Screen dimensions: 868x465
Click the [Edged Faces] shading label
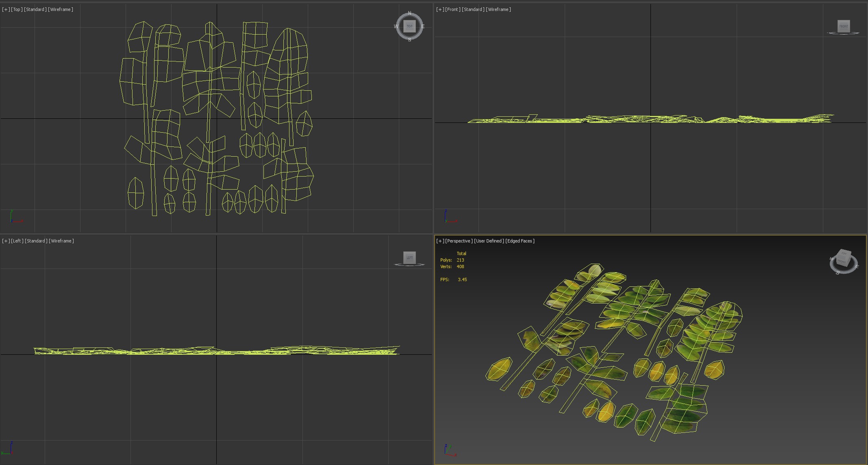pyautogui.click(x=520, y=241)
